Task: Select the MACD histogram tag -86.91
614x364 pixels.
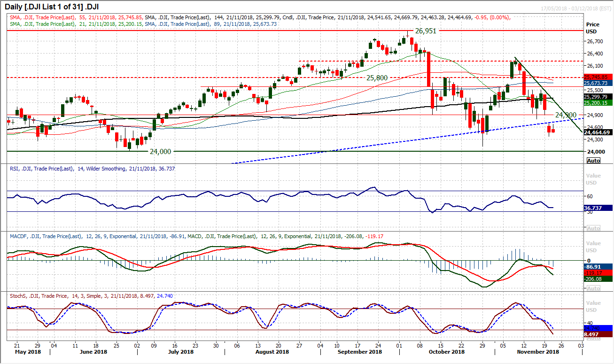Action: pyautogui.click(x=598, y=266)
